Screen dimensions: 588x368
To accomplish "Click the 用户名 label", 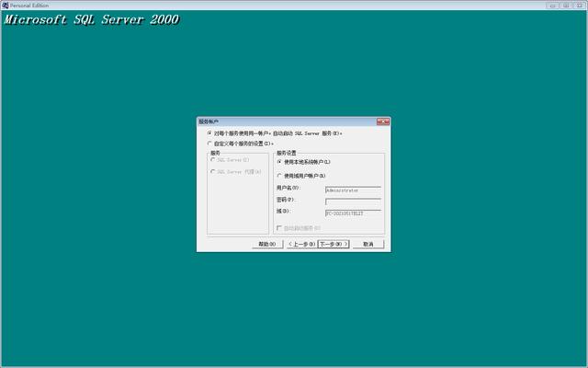I will click(x=288, y=188).
